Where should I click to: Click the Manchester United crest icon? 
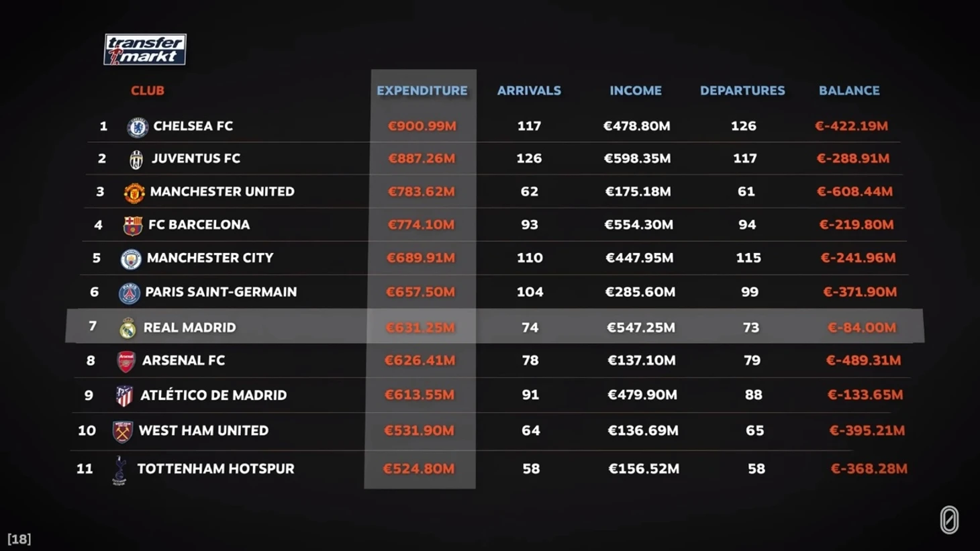tap(134, 193)
